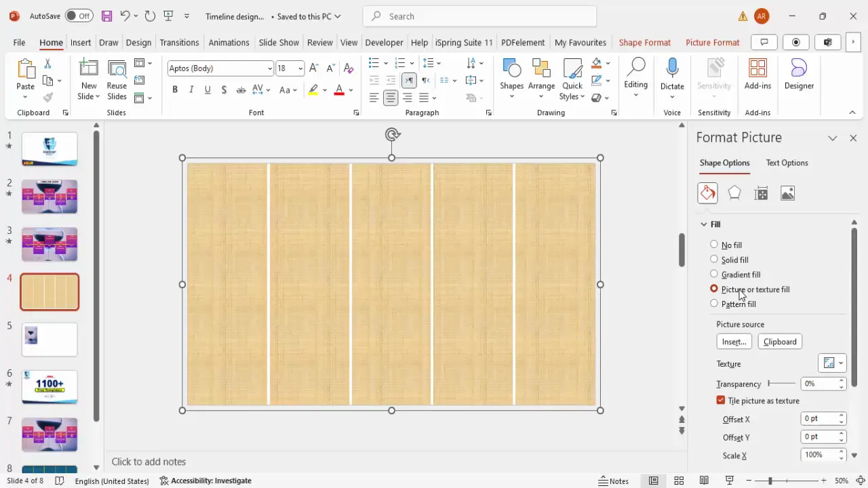Click Clear All Formatting icon

pos(349,68)
